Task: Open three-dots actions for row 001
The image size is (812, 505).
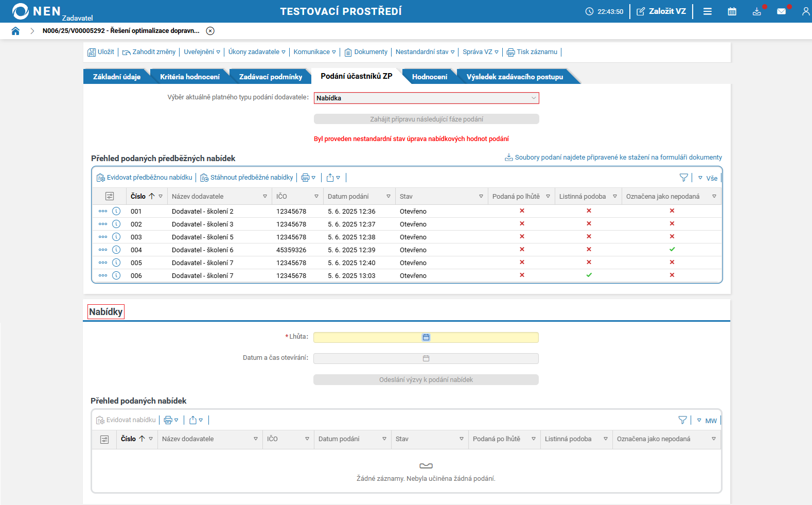Action: click(103, 211)
